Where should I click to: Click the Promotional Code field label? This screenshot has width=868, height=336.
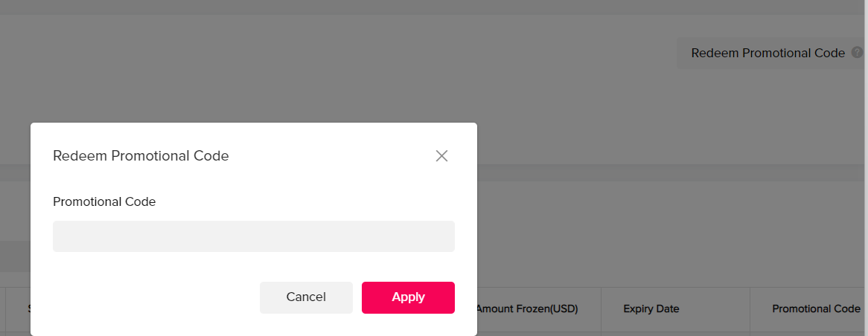point(104,201)
